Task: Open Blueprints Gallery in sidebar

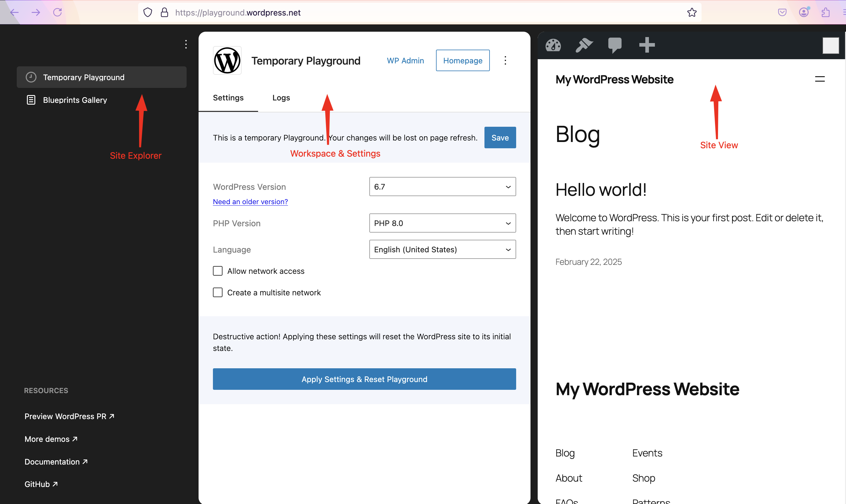Action: [102, 100]
